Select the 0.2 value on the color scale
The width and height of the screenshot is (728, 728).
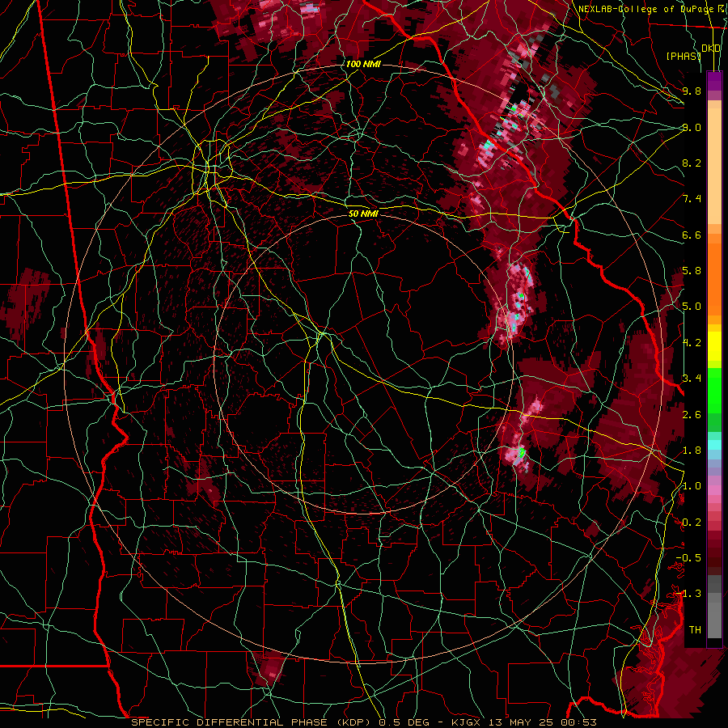click(x=692, y=523)
